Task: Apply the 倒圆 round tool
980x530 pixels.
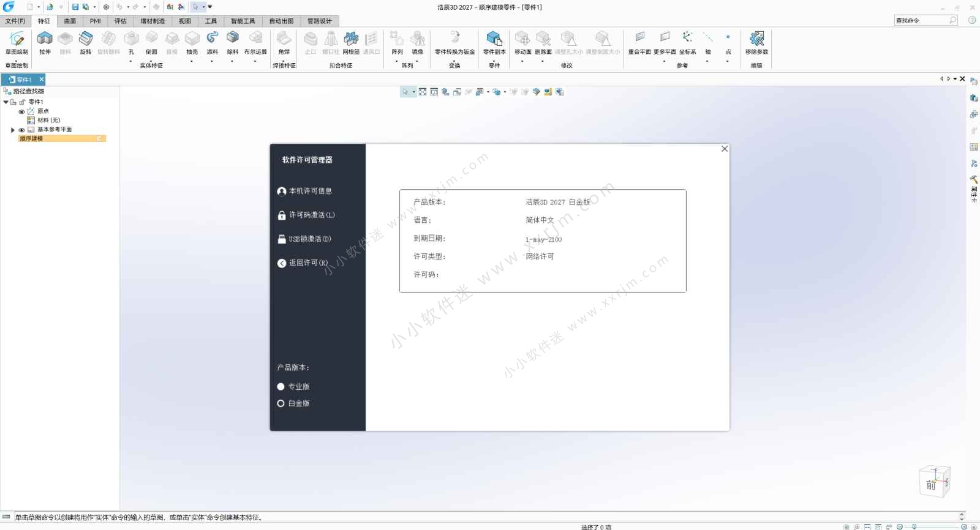Action: [x=151, y=42]
